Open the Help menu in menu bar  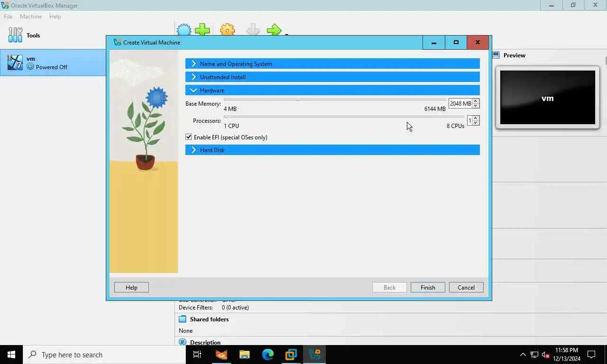(x=55, y=16)
